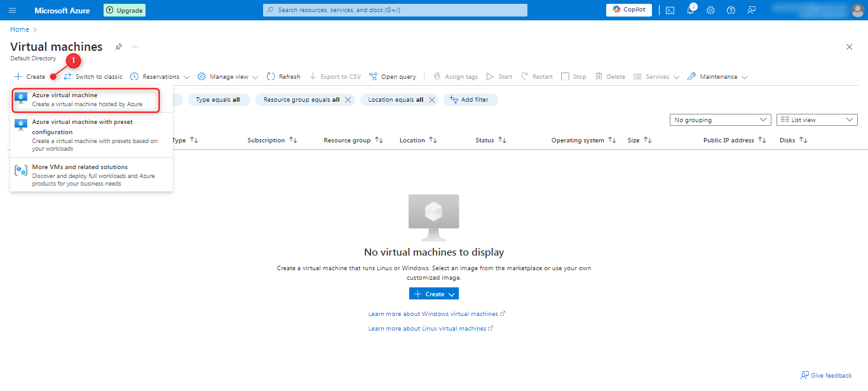Sort by the Subscription column
The width and height of the screenshot is (868, 391).
[x=273, y=140]
